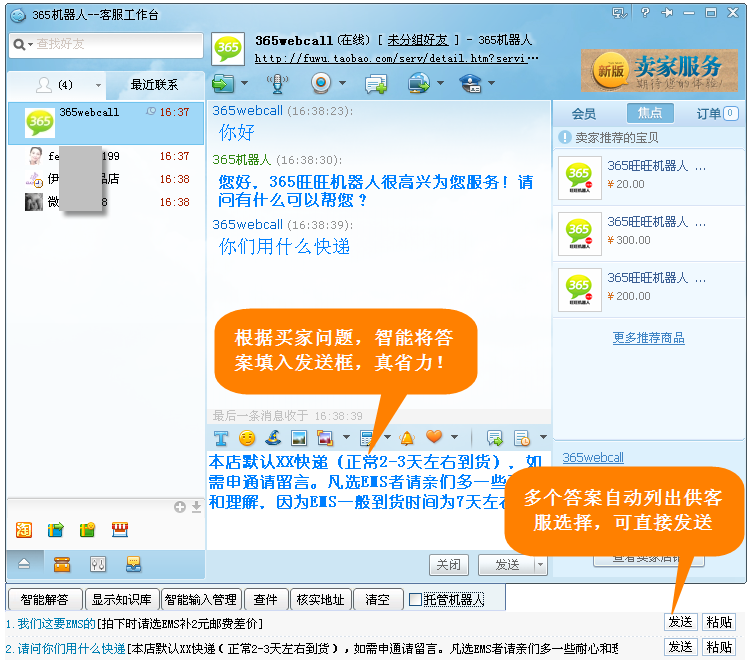This screenshot has width=750, height=665.
Task: Click the orange heart icon
Action: (x=434, y=436)
